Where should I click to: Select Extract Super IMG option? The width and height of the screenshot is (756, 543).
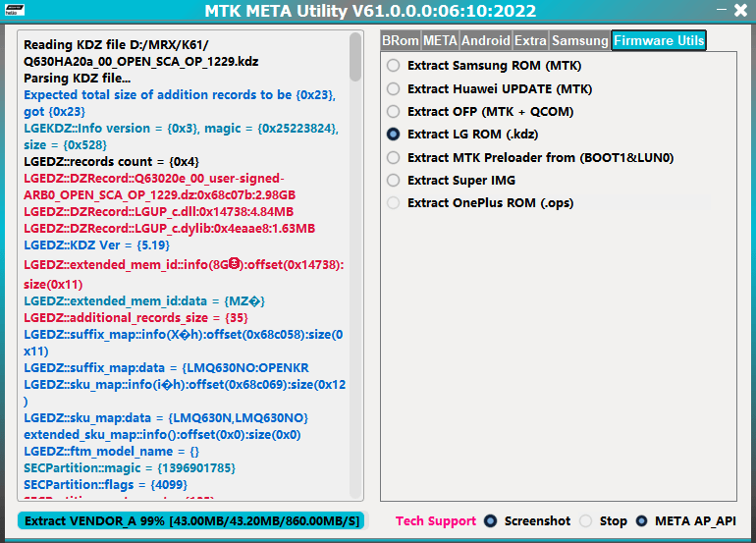tap(452, 180)
